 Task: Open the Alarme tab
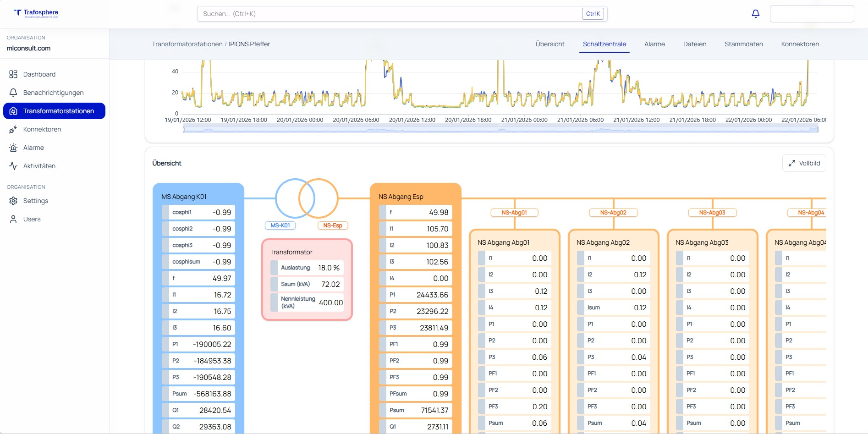coord(654,44)
